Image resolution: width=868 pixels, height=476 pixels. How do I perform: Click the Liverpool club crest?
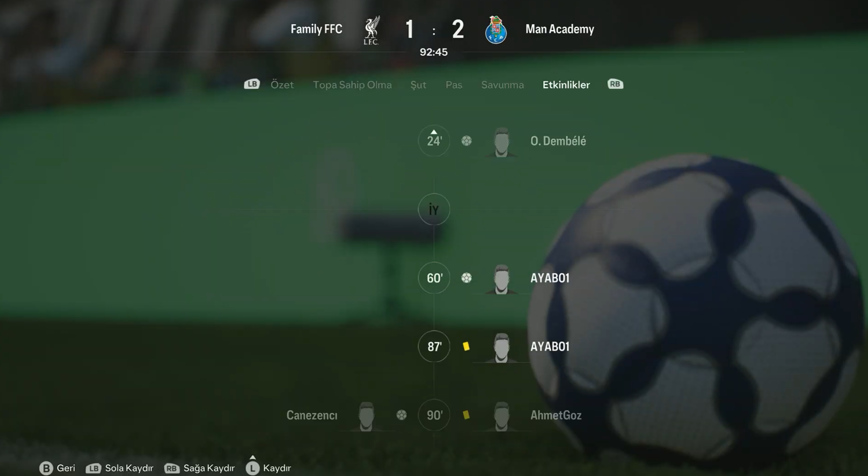tap(372, 30)
